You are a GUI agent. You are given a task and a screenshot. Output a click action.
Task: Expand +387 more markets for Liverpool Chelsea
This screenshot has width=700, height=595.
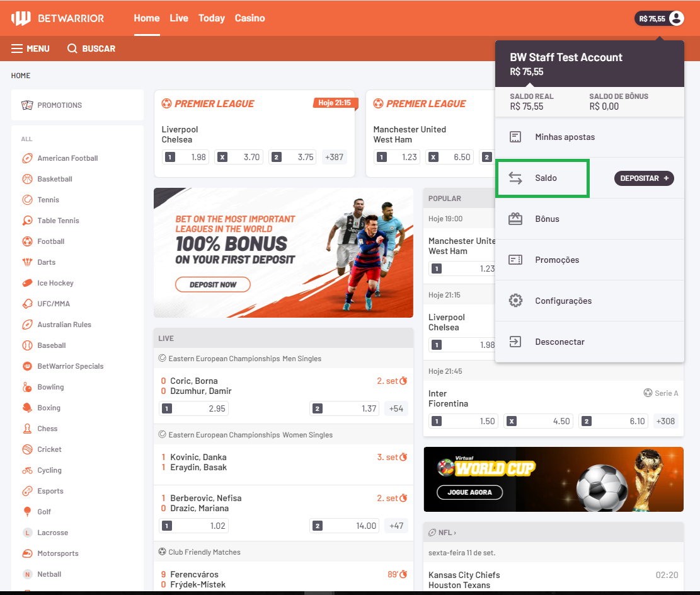(x=334, y=157)
